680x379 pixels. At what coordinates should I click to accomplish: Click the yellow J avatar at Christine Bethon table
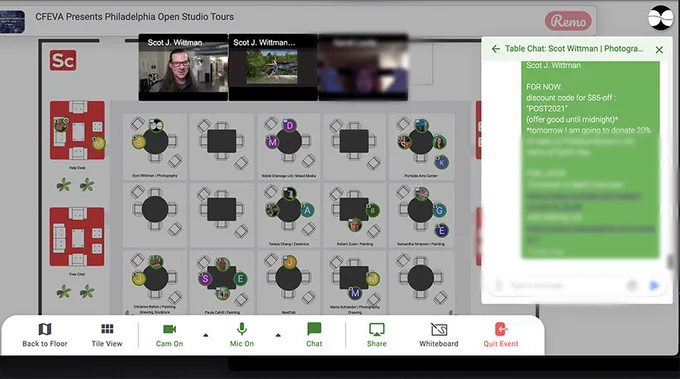tap(139, 278)
